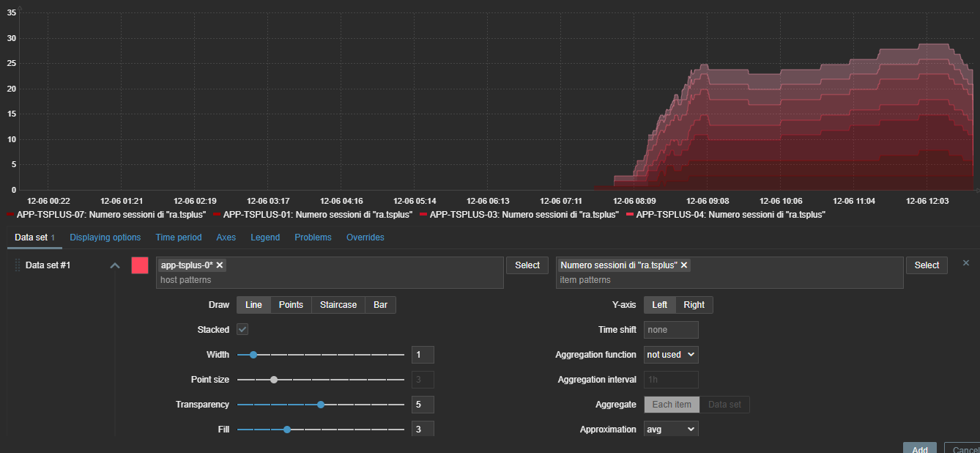Viewport: 980px width, 453px height.
Task: Remove the "Numero sessioni di ra.tsplus" item tag
Action: click(684, 265)
